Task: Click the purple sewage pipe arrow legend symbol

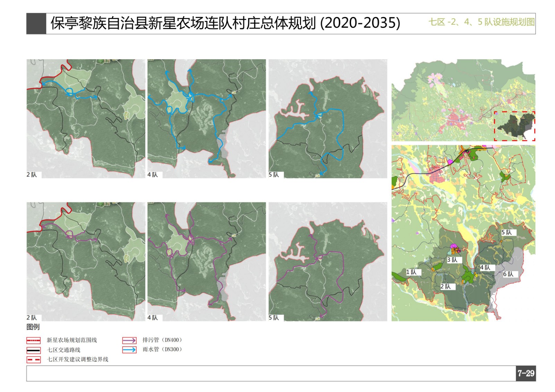Action: pos(129,340)
